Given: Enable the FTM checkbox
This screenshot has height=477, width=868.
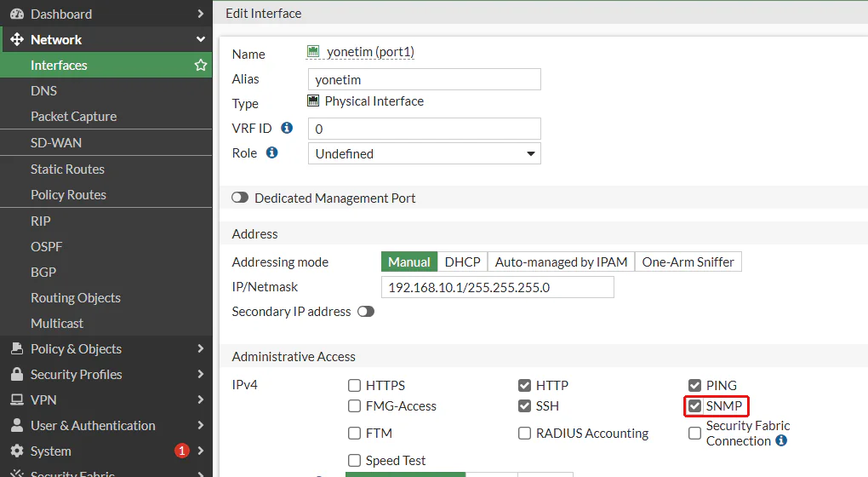Looking at the screenshot, I should [354, 433].
